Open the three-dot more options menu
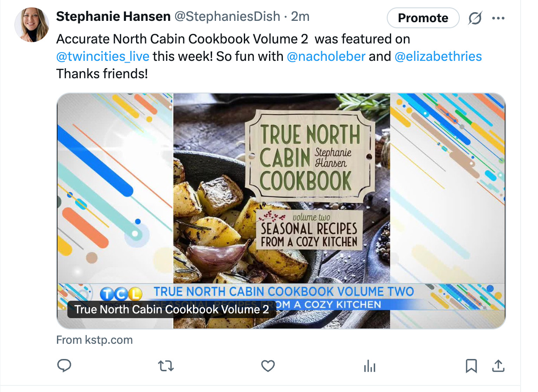 click(498, 18)
